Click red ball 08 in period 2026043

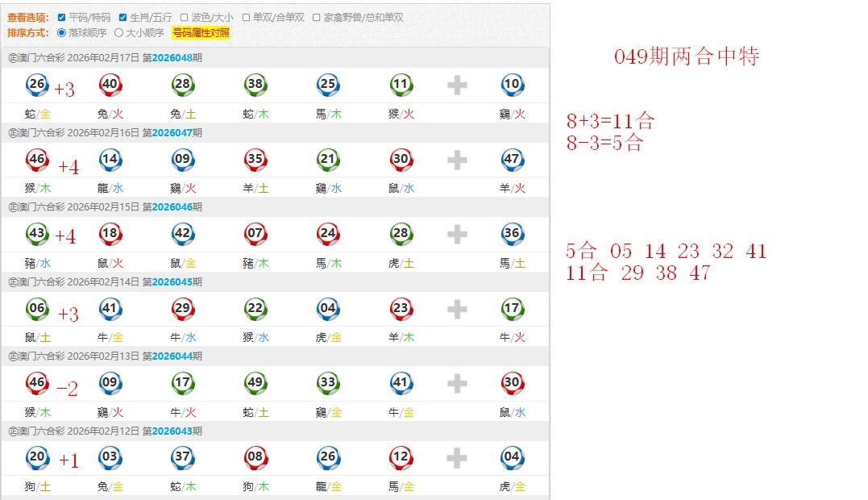[255, 458]
